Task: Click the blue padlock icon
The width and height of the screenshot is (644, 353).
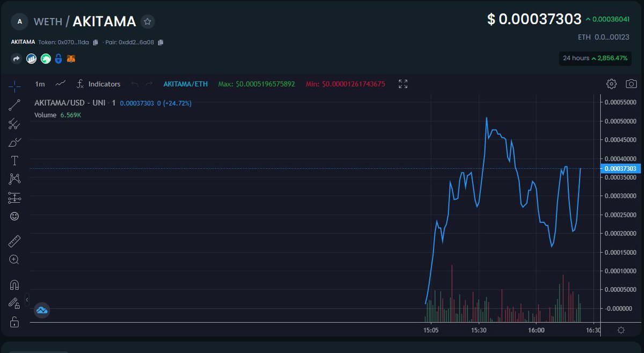Action: click(x=58, y=59)
